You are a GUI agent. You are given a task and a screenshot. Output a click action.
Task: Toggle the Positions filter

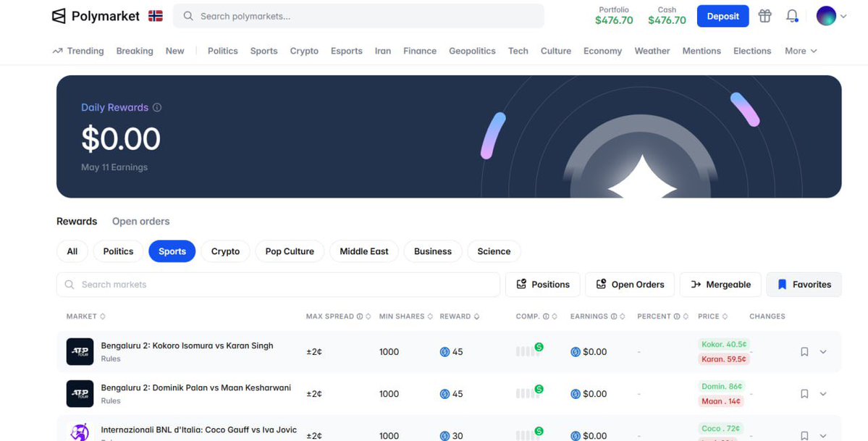(x=542, y=284)
